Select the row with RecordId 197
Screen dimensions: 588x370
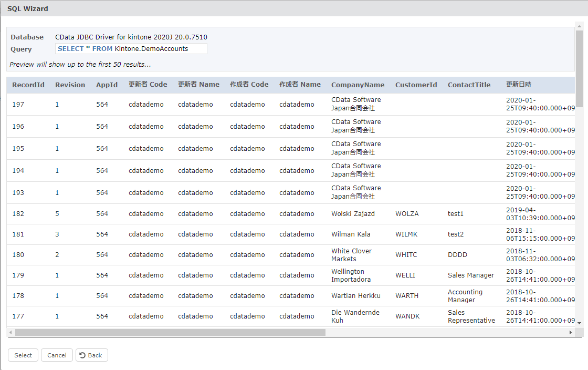(18, 105)
